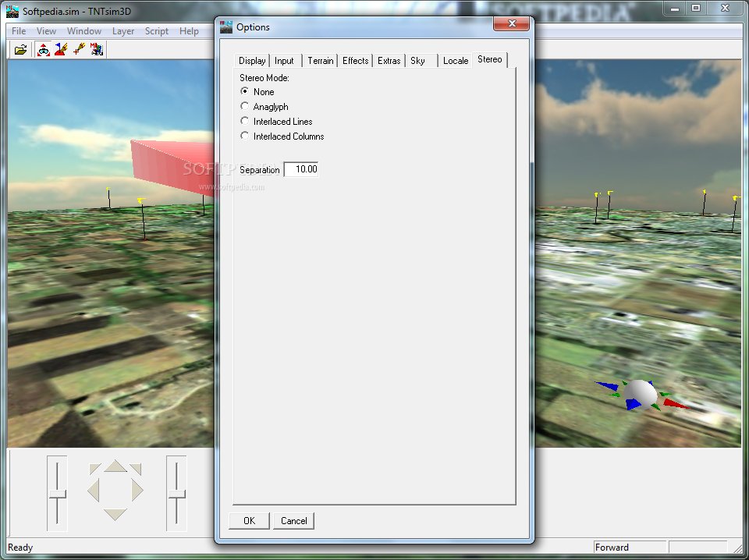This screenshot has height=560, width=749.
Task: Maximize the TNTsim3D main window
Action: 697,8
